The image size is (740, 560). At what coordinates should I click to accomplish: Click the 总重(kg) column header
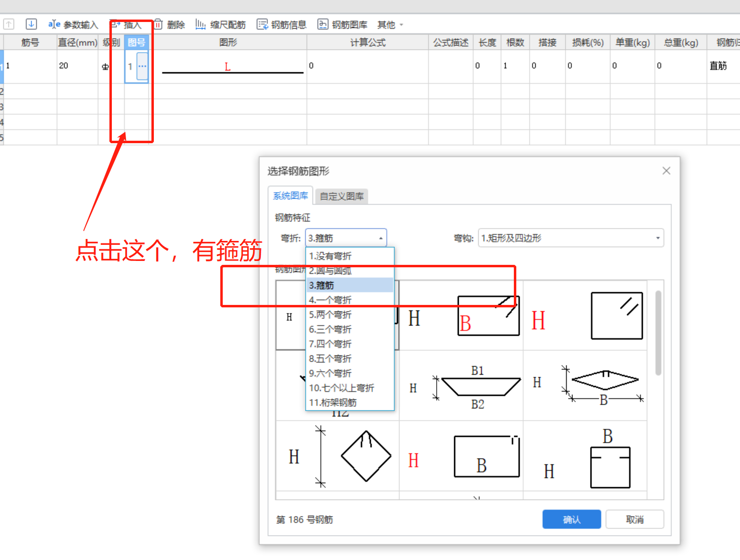point(681,43)
